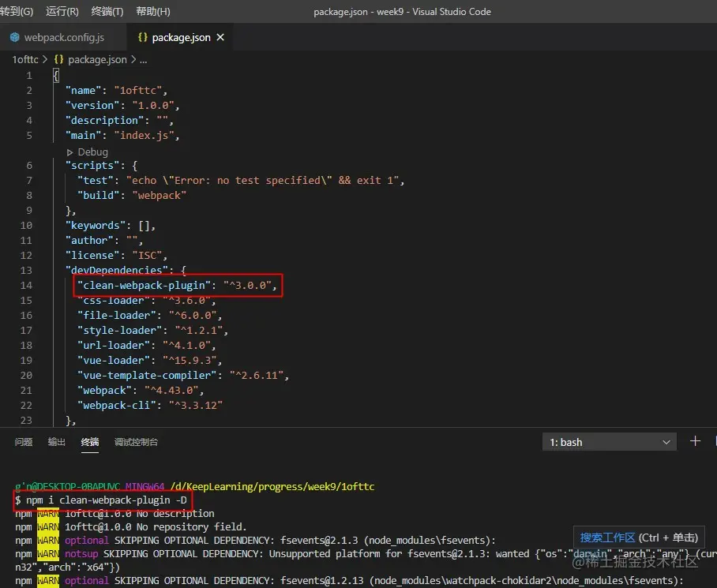Click the terminal path /d/KeepLearning/progress/week9/1ofttc
Screen dimensions: 717x588
pos(272,486)
